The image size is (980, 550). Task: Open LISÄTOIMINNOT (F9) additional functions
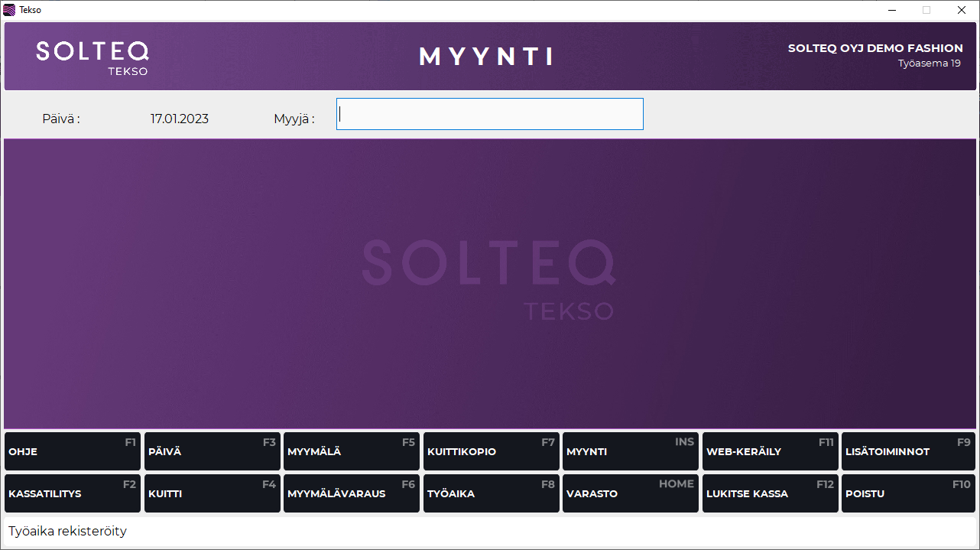pos(909,451)
